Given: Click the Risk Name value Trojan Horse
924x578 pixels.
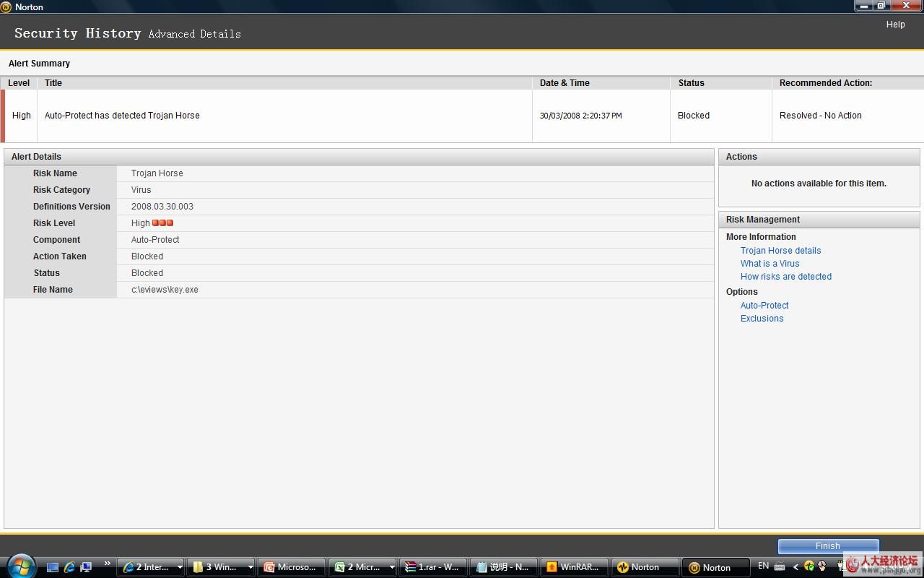Looking at the screenshot, I should tap(157, 173).
